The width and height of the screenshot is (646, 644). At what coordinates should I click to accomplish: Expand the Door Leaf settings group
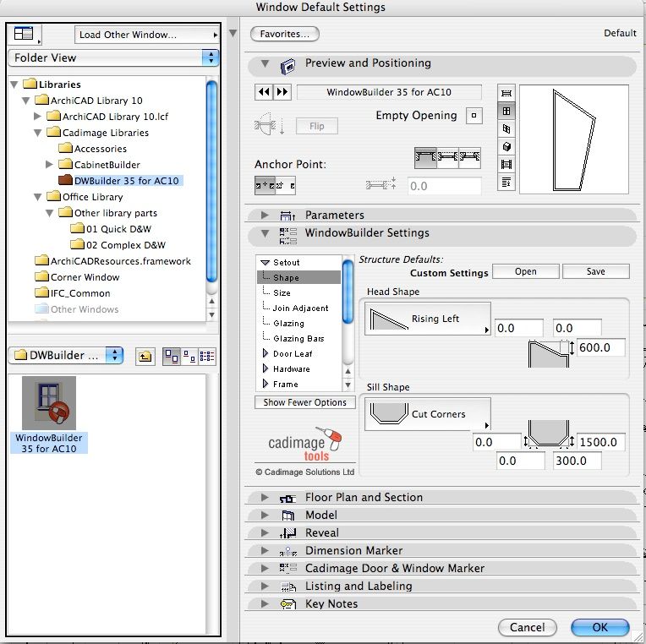[266, 354]
